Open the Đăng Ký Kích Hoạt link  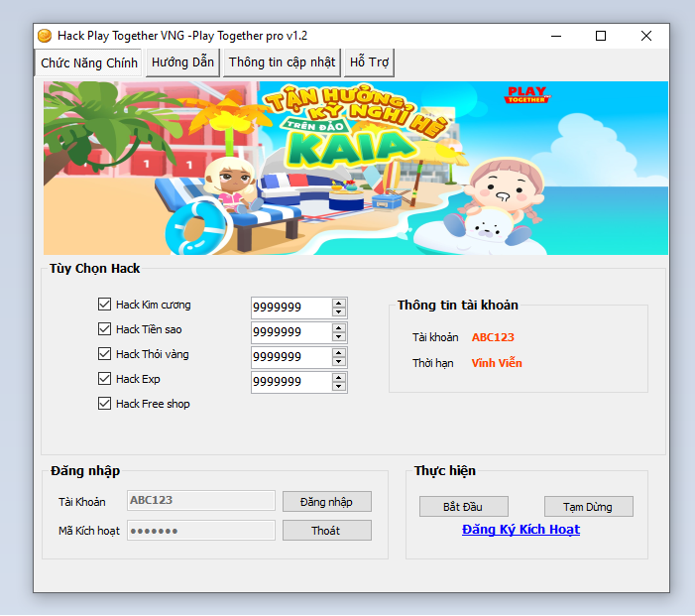pos(521,530)
